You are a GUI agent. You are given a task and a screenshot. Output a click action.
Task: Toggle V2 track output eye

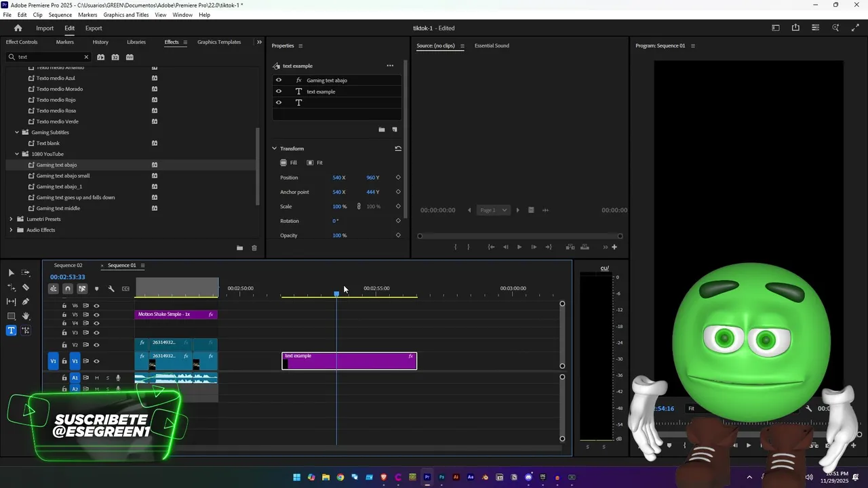(x=96, y=345)
